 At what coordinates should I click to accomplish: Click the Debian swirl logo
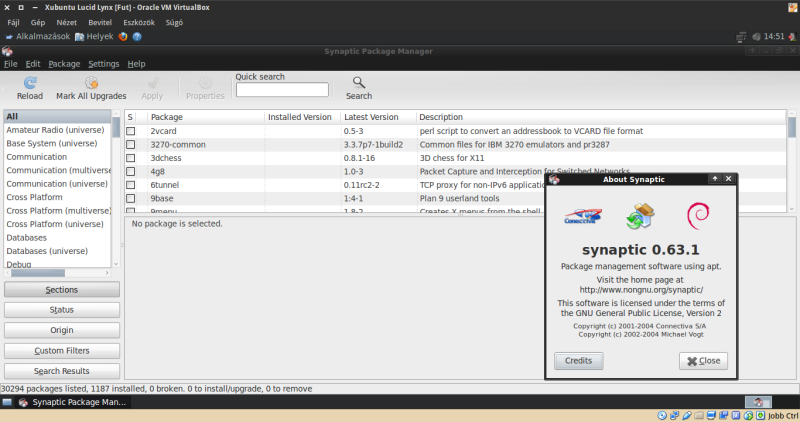pyautogui.click(x=698, y=216)
